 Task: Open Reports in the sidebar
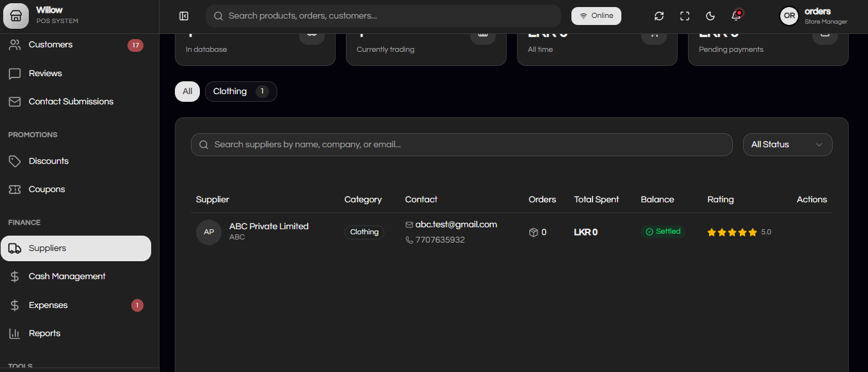coord(76,334)
